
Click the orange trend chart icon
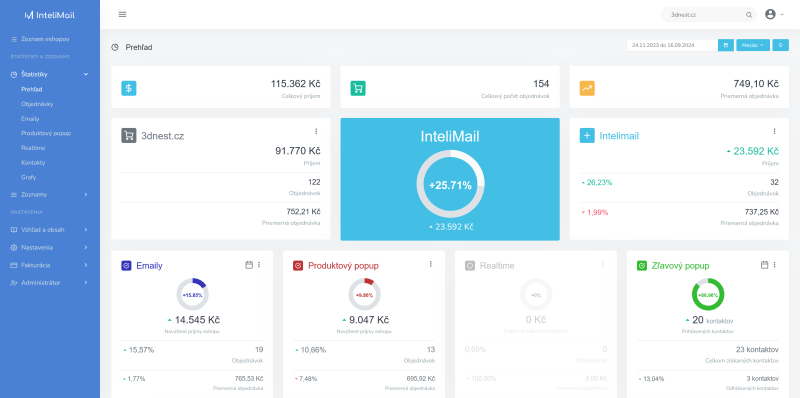tap(587, 88)
